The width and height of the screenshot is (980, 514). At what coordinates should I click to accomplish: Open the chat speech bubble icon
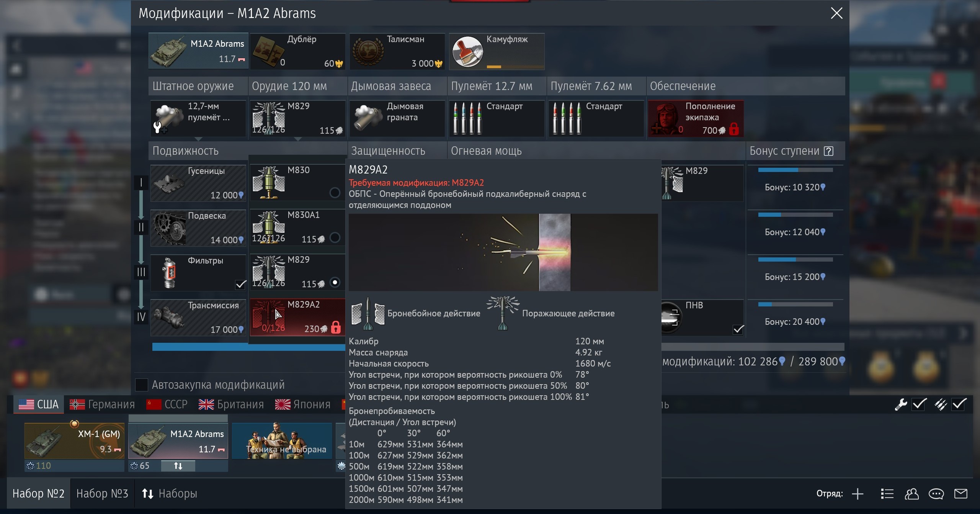(936, 494)
